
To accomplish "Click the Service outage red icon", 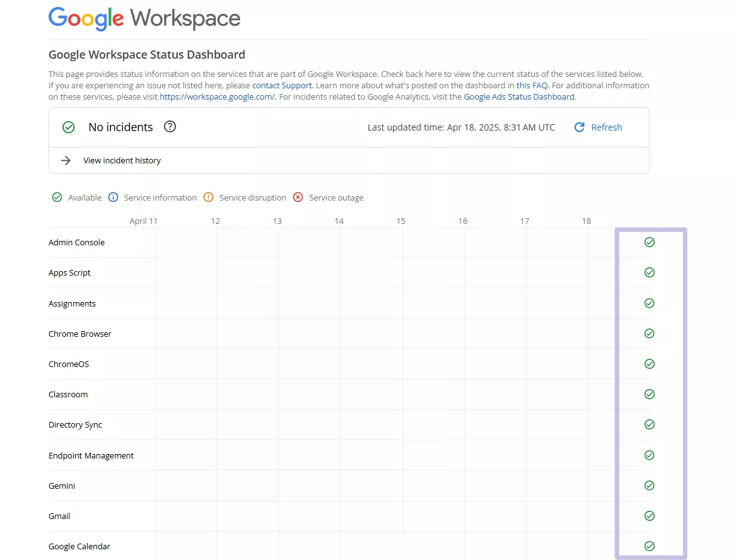I will (x=298, y=197).
